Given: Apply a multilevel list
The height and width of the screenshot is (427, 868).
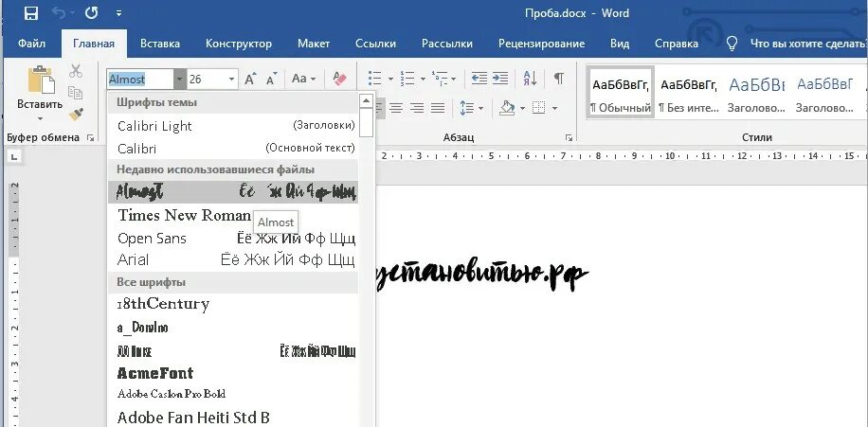Looking at the screenshot, I should click(440, 79).
